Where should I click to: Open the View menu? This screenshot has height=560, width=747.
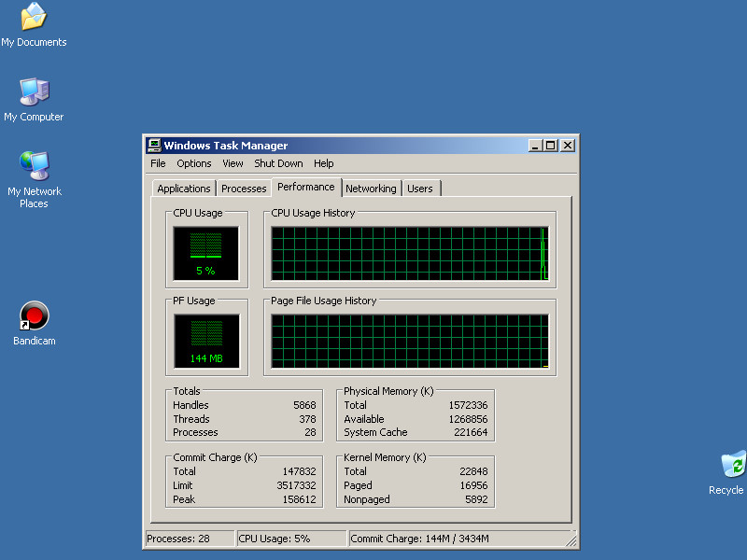point(233,163)
